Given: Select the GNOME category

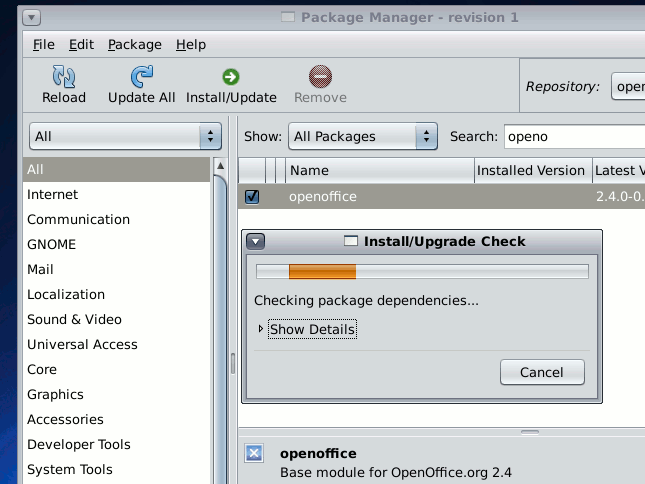Looking at the screenshot, I should (x=116, y=244).
